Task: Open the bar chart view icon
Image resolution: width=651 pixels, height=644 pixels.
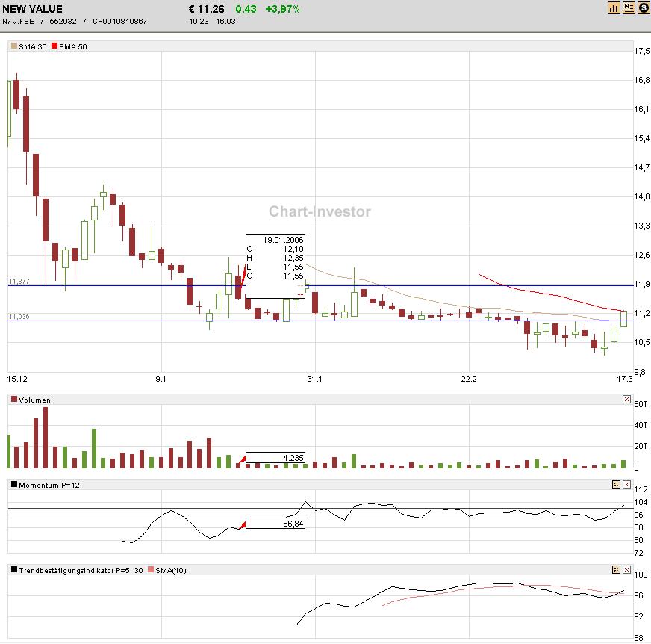Action: (614, 7)
